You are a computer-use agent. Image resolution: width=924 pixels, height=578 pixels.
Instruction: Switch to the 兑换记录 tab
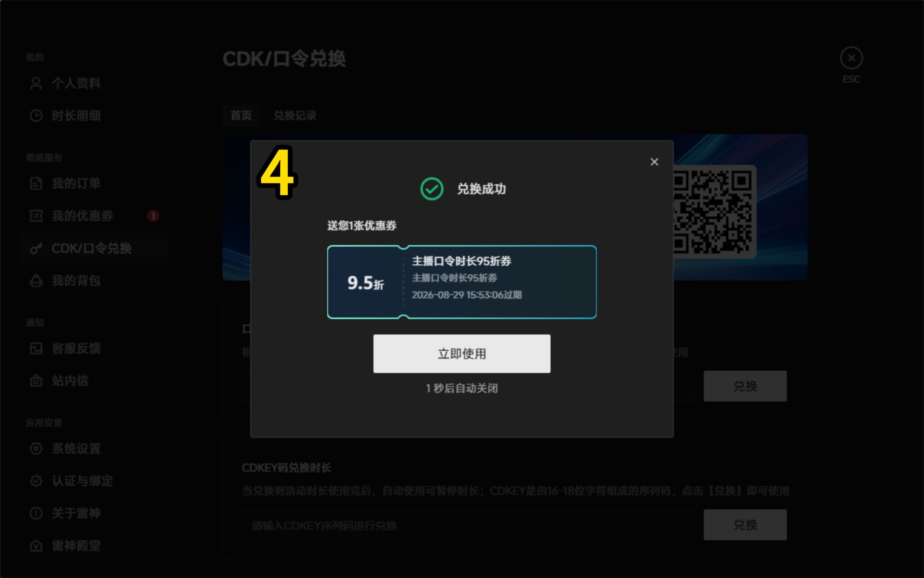(295, 116)
